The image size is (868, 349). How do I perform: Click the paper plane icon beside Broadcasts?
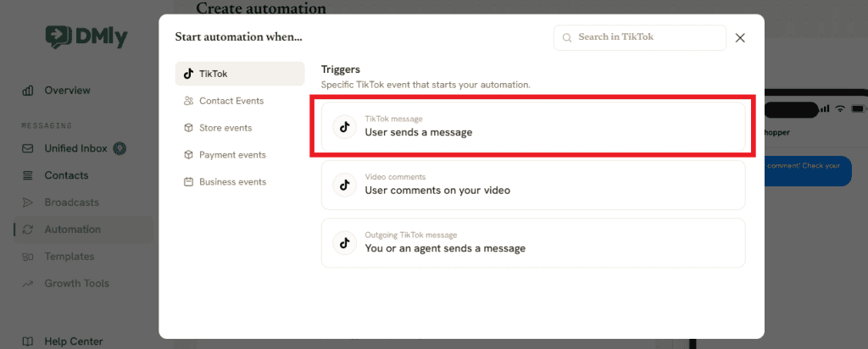pyautogui.click(x=27, y=202)
